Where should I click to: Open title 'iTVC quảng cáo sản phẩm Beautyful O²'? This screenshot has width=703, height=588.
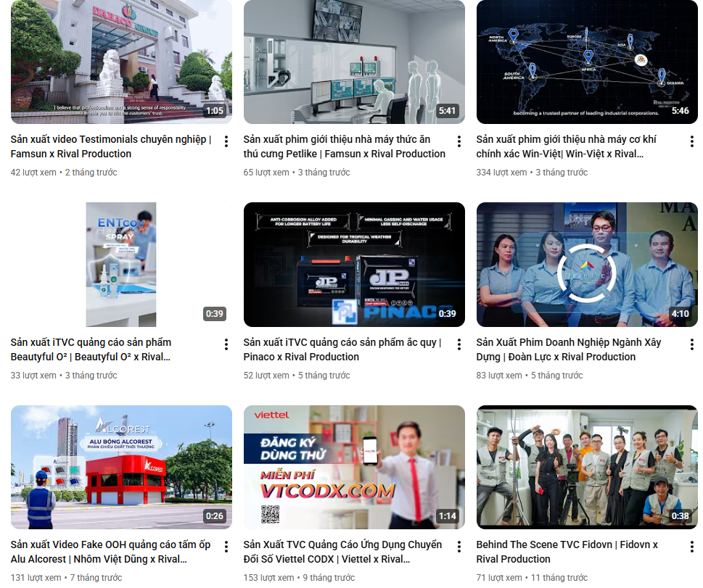click(x=91, y=349)
